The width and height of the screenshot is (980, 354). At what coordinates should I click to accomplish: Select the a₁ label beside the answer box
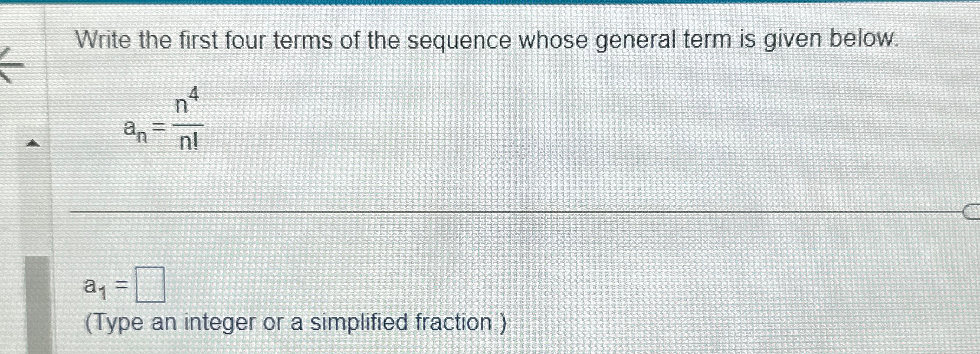click(x=94, y=287)
